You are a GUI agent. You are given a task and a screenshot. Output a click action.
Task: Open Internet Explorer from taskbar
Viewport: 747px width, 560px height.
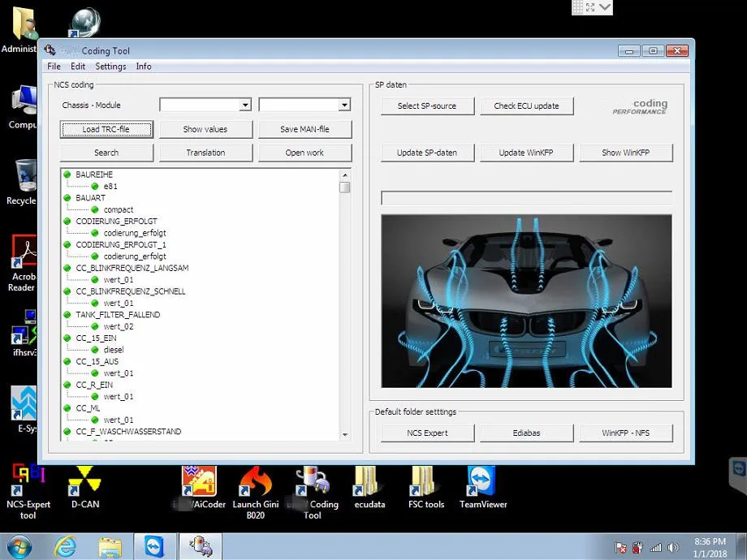pos(65,546)
